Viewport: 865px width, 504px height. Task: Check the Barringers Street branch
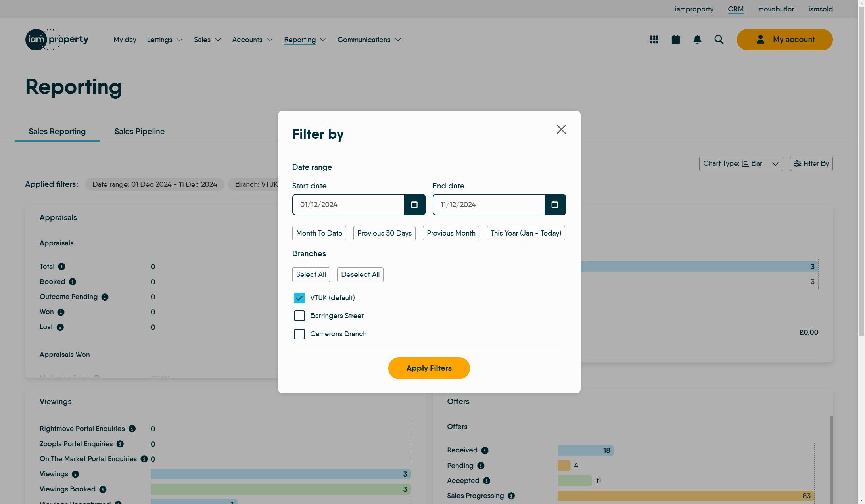click(x=299, y=316)
